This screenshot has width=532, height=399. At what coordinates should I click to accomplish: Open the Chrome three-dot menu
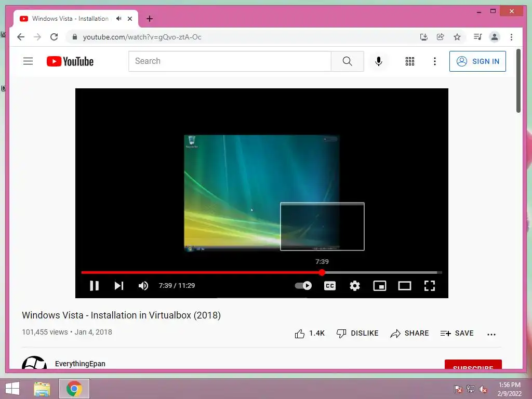point(511,37)
